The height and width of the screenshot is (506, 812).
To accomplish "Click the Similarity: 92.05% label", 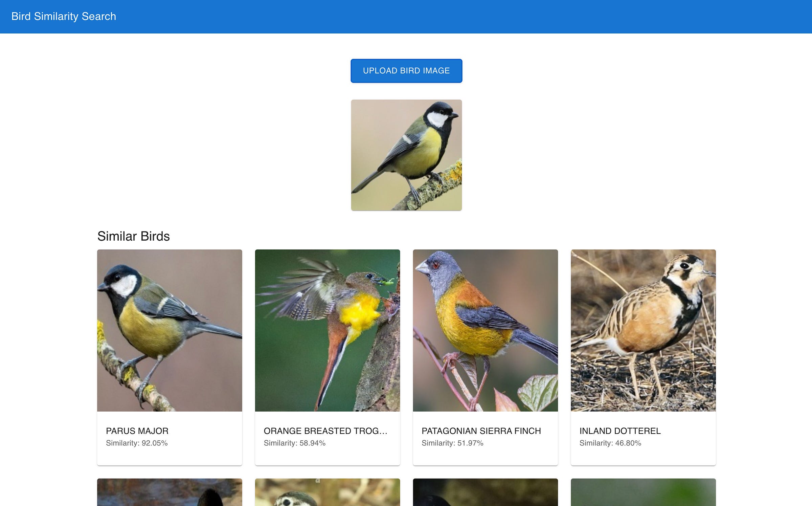I will click(x=137, y=443).
